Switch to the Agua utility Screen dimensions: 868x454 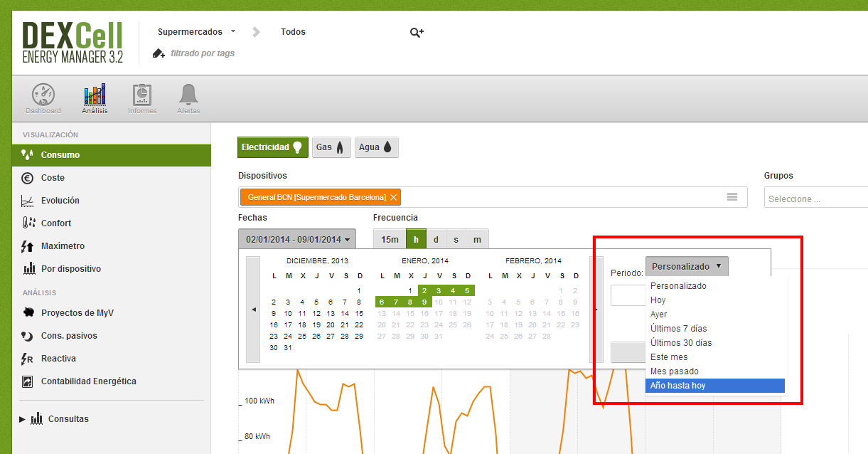[376, 147]
